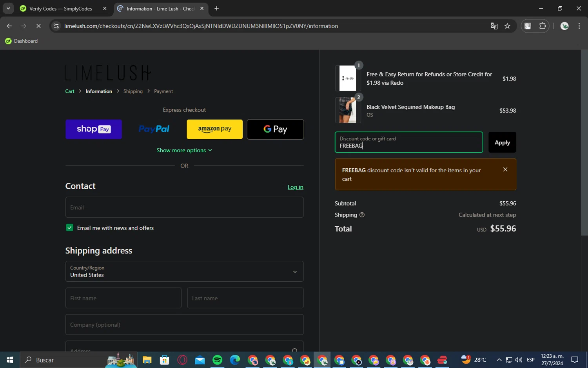Image resolution: width=588 pixels, height=368 pixels.
Task: Apply the discount code
Action: tap(502, 142)
